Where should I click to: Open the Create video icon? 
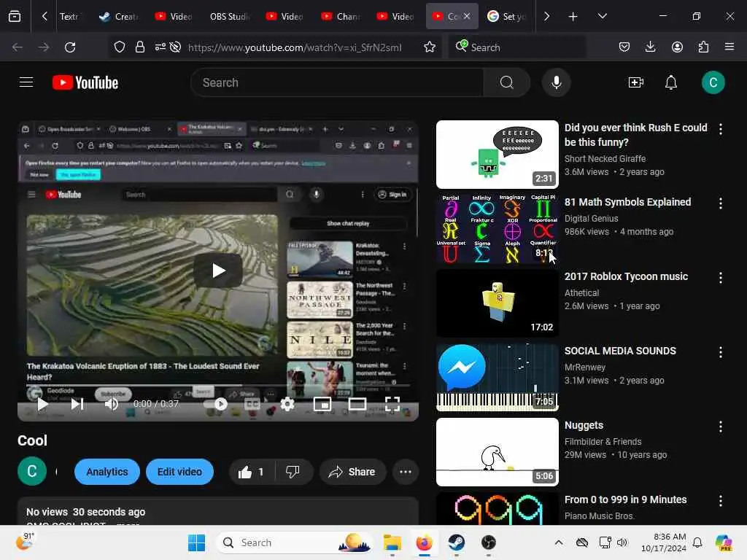(636, 82)
